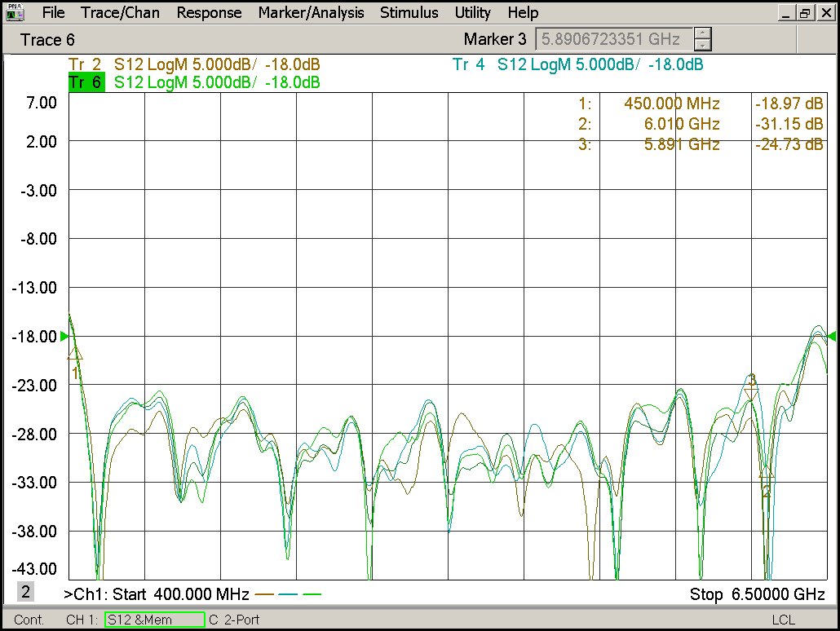Image resolution: width=840 pixels, height=631 pixels.
Task: Decrement Marker 3 frequency with down arrow
Action: coord(702,45)
